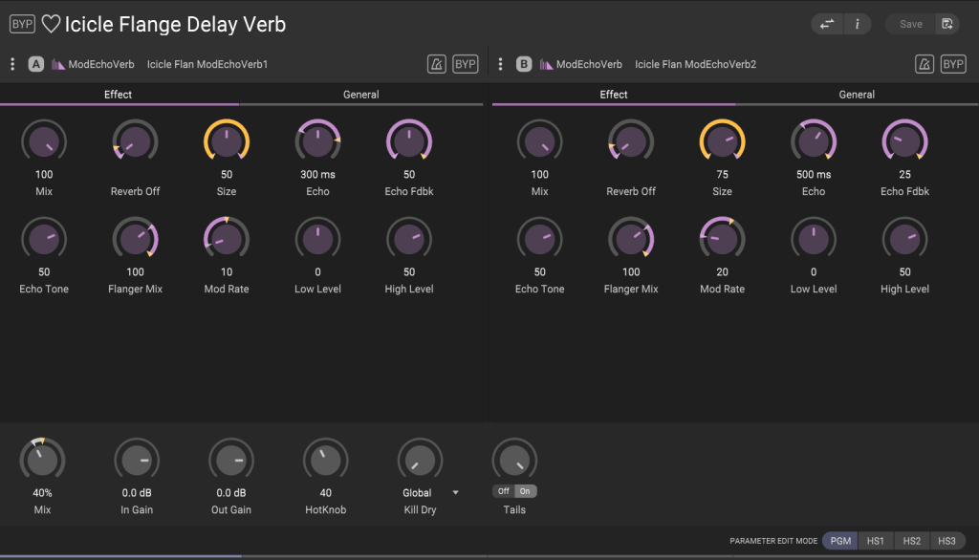This screenshot has width=979, height=560.
Task: Click slot B Echo knob at 500 ms
Action: 814,141
